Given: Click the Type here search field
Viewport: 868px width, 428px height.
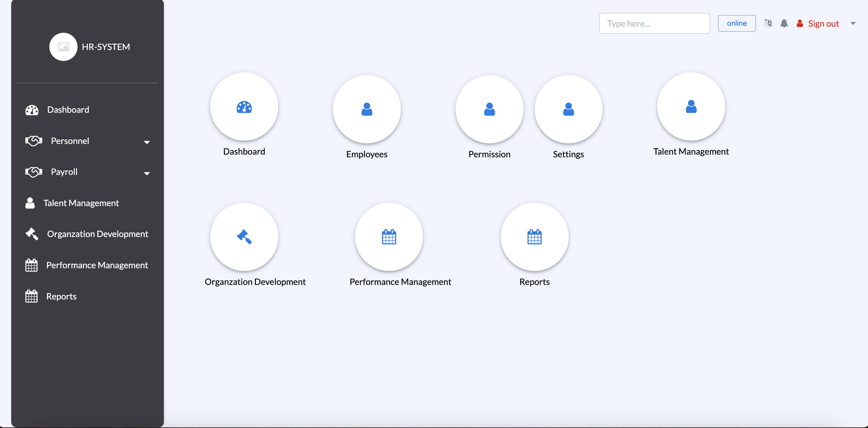Looking at the screenshot, I should pyautogui.click(x=654, y=23).
